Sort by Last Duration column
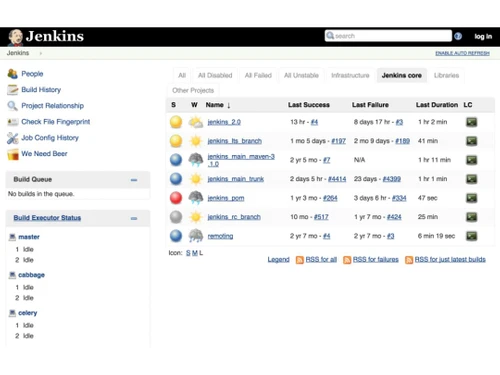Image resolution: width=500 pixels, height=375 pixels. point(437,105)
